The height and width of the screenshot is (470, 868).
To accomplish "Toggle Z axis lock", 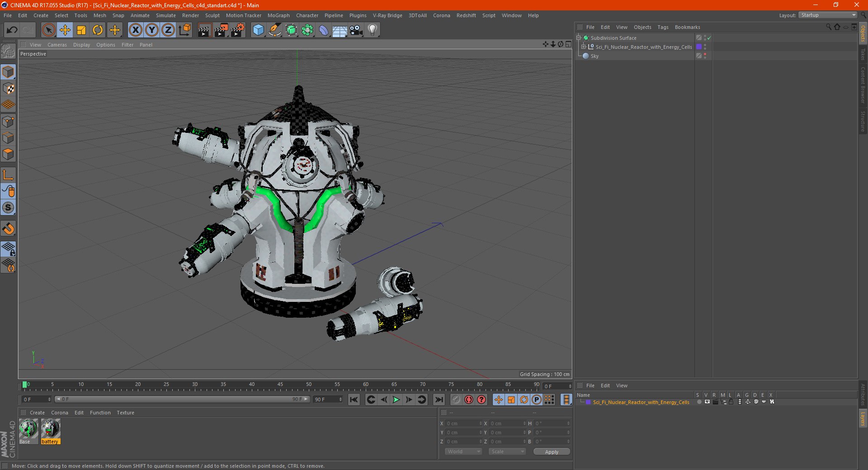I will (168, 30).
